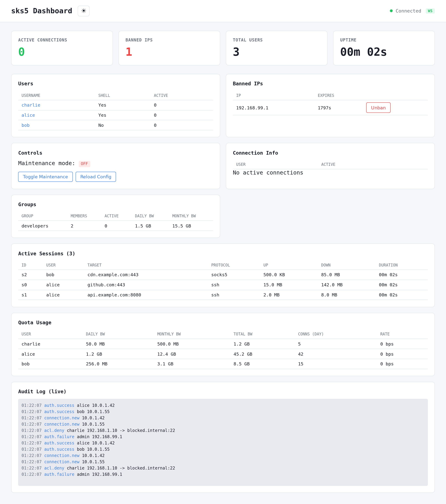Screen dimensions: 446x504
Task: Click the green connection status dot
Action: pos(391,11)
